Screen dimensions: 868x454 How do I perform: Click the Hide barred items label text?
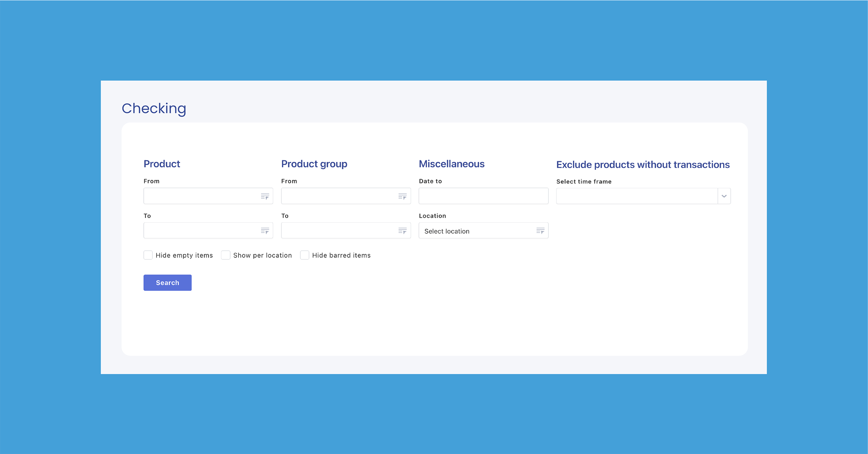341,256
